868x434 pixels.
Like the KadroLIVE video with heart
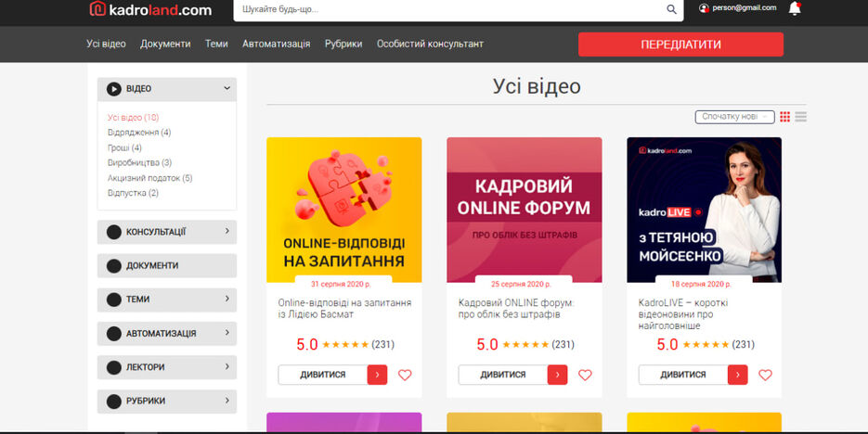[765, 376]
